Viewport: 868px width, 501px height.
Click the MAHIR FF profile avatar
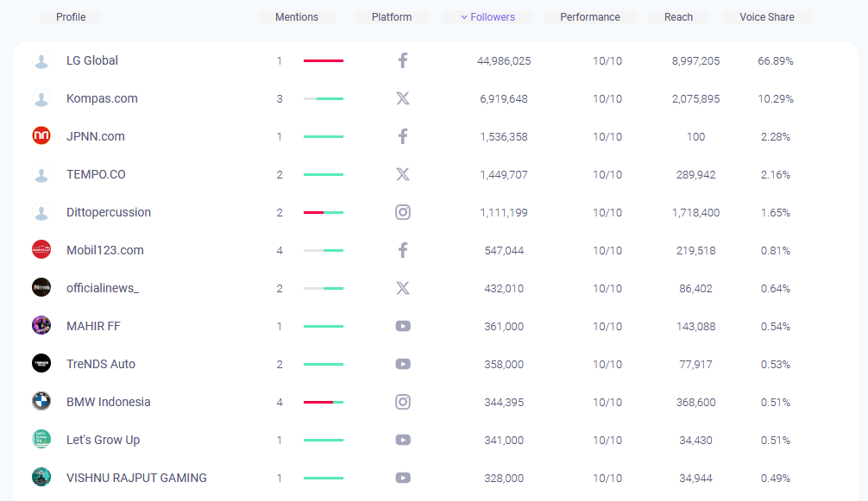coord(41,325)
